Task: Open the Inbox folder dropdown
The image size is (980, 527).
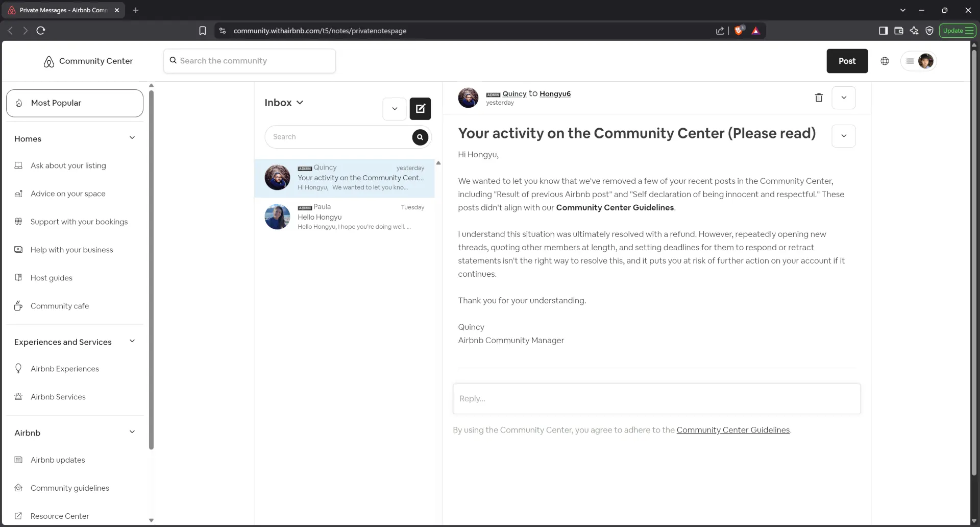Action: [x=284, y=103]
